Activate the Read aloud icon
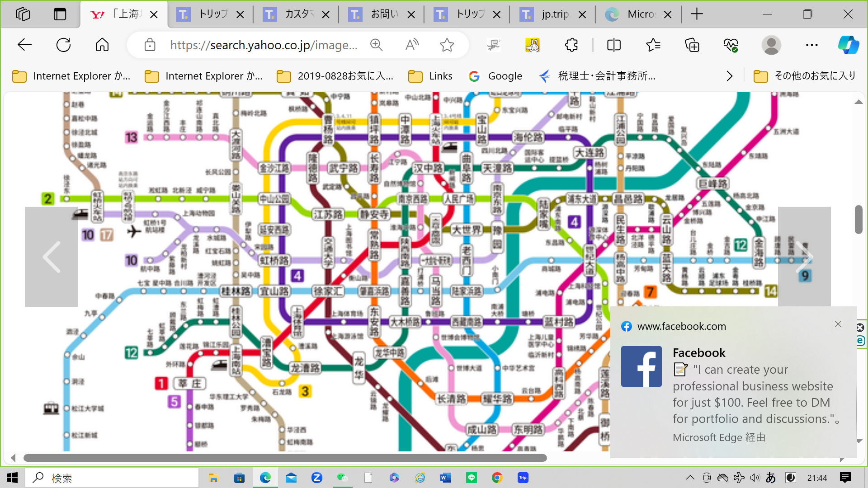The image size is (868, 488). [412, 45]
